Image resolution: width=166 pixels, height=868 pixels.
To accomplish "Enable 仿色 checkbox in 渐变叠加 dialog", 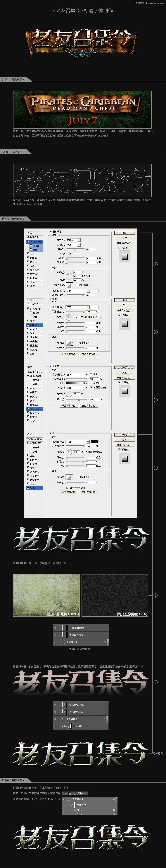I will 91,374.
